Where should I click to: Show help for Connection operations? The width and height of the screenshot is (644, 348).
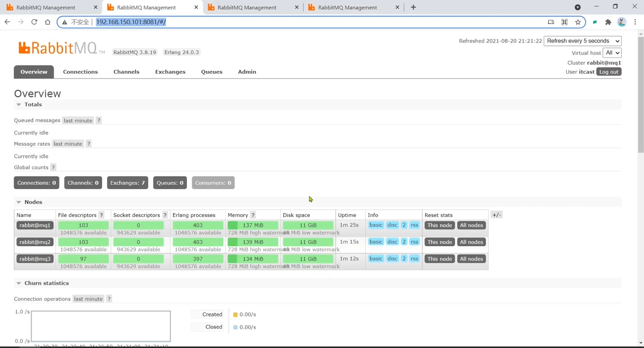click(109, 299)
